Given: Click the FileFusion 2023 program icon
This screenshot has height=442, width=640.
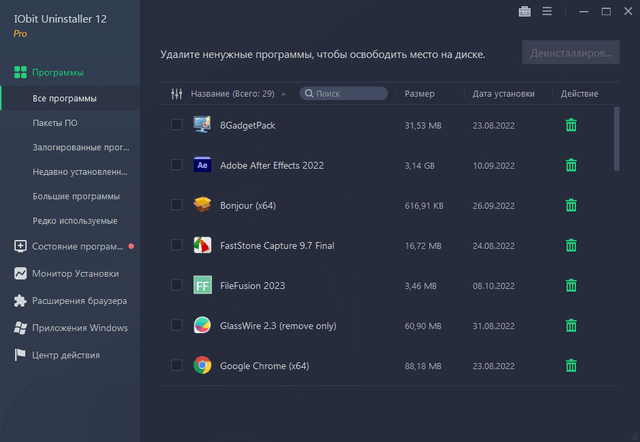Looking at the screenshot, I should tap(202, 285).
